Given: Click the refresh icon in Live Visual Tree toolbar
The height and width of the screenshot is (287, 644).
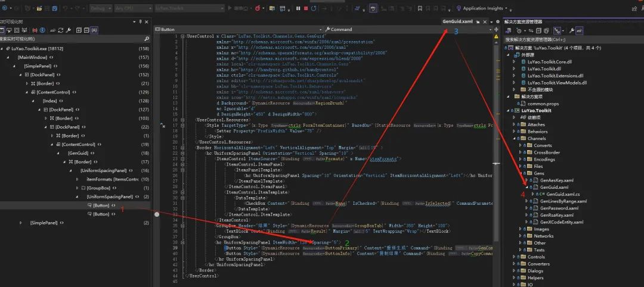Looking at the screenshot, I should pos(61,30).
